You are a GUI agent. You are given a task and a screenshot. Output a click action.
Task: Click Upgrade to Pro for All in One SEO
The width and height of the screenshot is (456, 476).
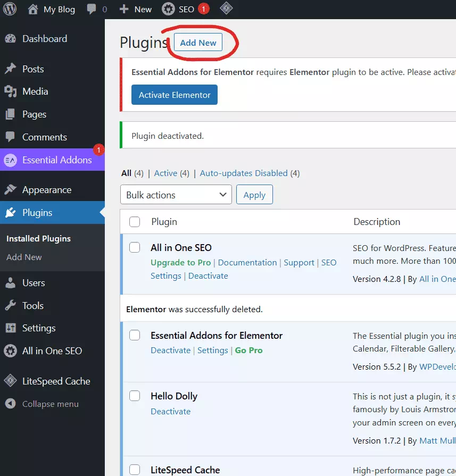(181, 263)
